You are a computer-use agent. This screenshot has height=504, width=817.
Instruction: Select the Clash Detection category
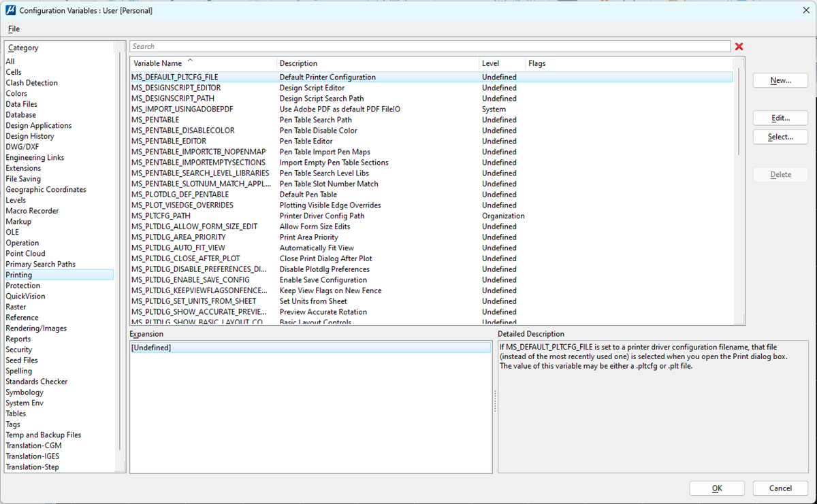point(30,82)
